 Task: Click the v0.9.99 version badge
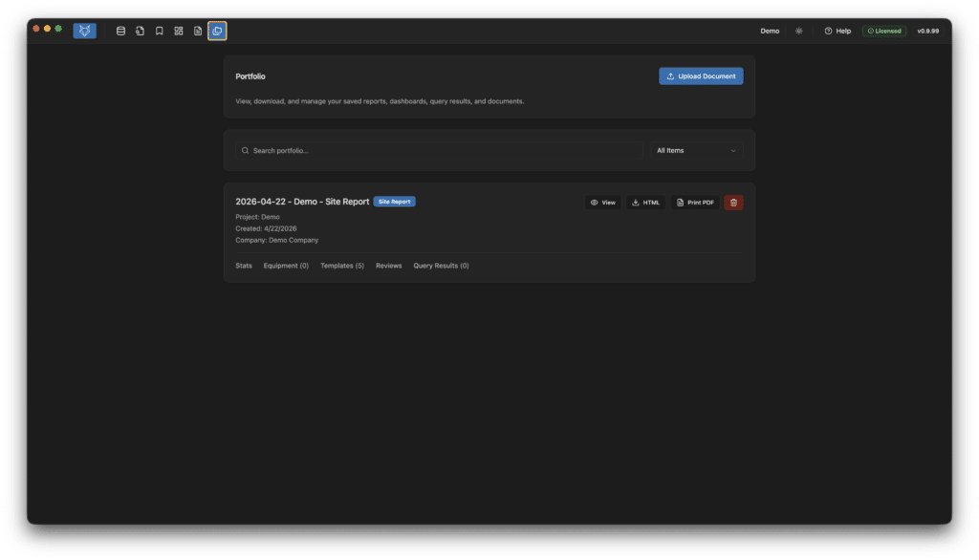tap(927, 31)
